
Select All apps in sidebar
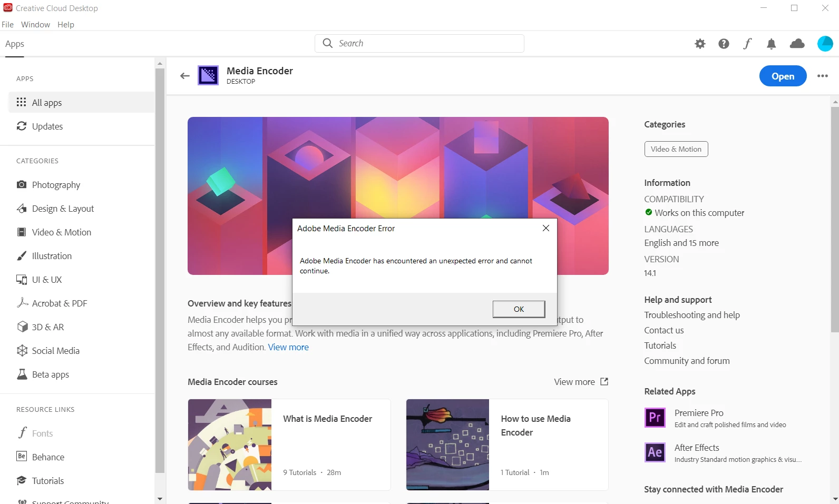82,102
